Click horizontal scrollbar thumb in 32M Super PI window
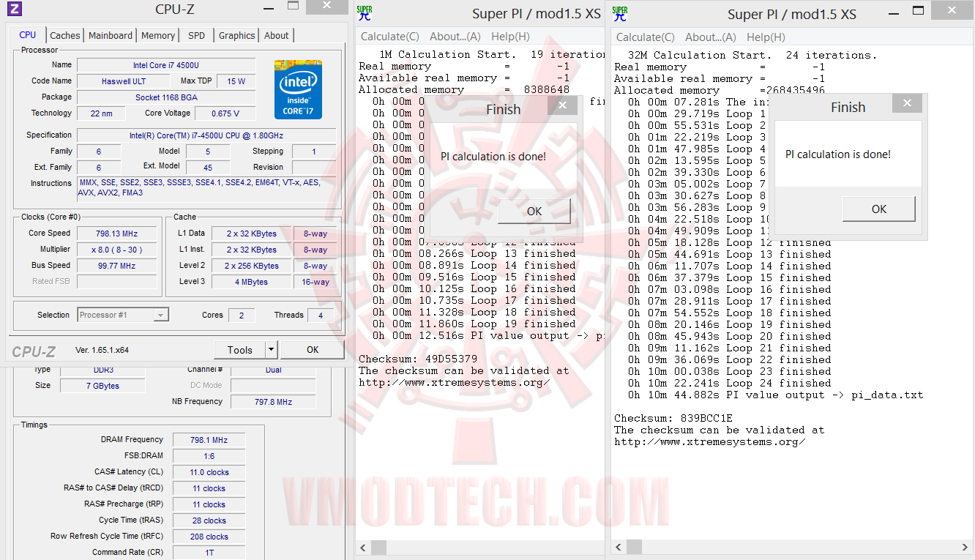This screenshot has height=560, width=975. [634, 547]
